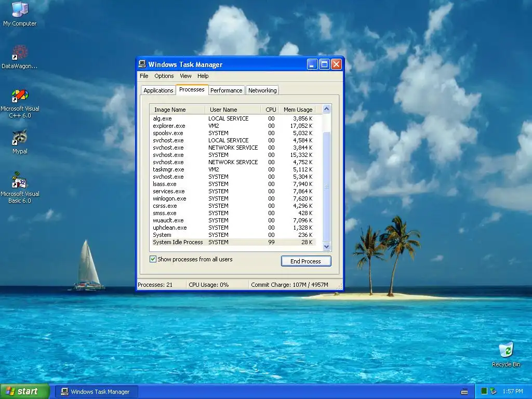Open Microsoft Visual Basic 6.0 shortcut
Viewport: 532px width, 399px height.
pyautogui.click(x=20, y=188)
